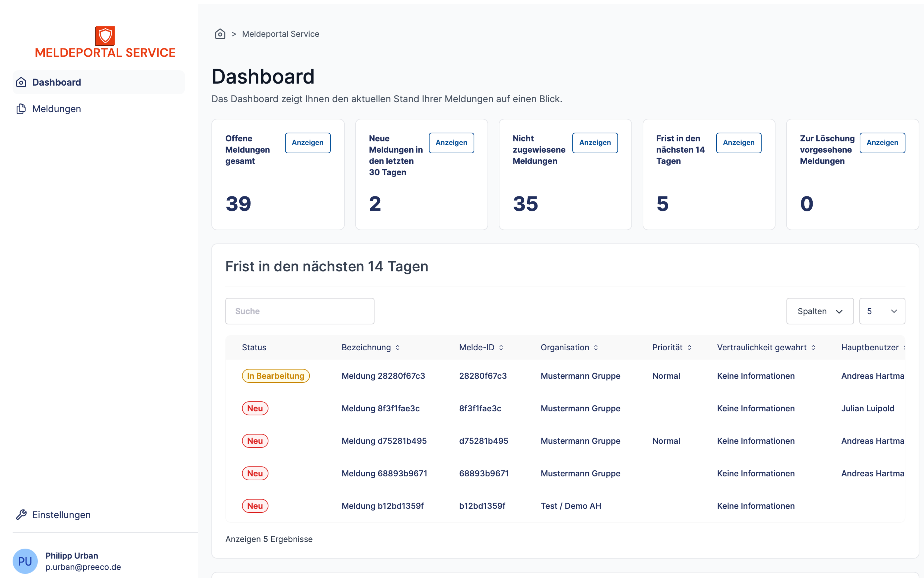Sort table by Organisation column
Viewport: 924px width, 578px height.
[596, 347]
